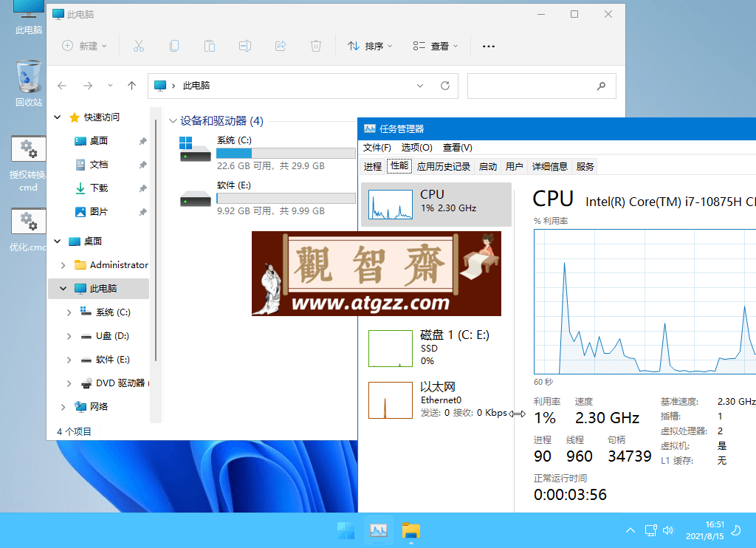Viewport: 756px width, 548px height.
Task: Click the Share icon in Explorer toolbar
Action: (x=281, y=46)
